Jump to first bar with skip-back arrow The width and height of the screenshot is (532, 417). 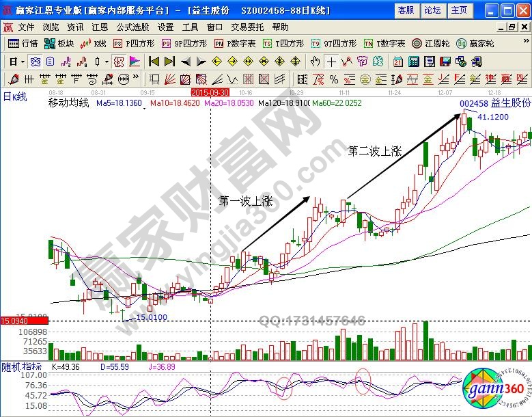pyautogui.click(x=154, y=61)
